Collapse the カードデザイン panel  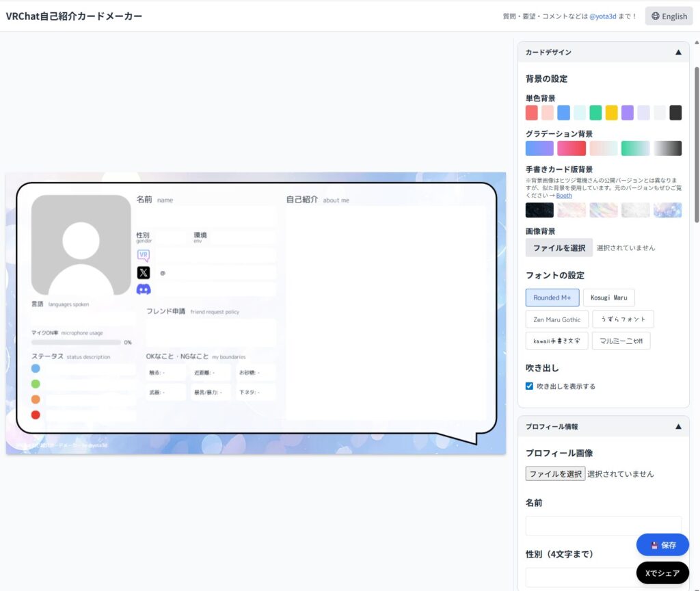[x=678, y=52]
